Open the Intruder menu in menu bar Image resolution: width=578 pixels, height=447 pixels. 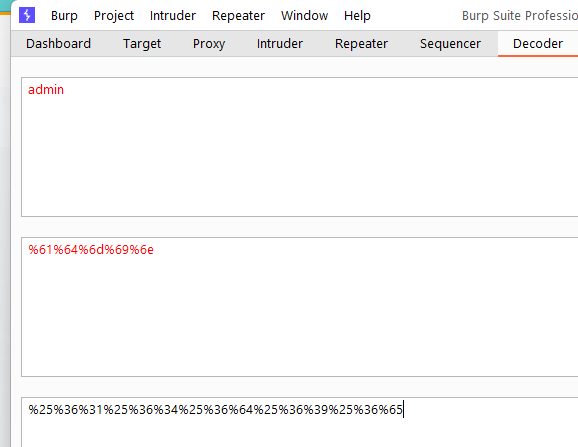click(173, 16)
